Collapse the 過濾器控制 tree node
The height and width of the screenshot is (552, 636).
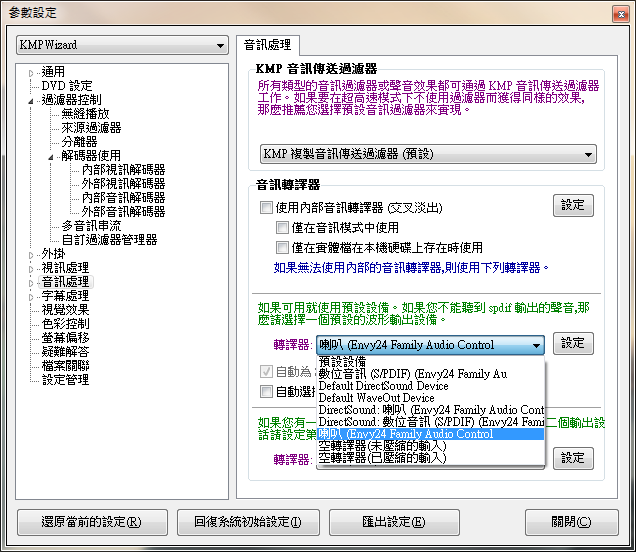pos(31,101)
